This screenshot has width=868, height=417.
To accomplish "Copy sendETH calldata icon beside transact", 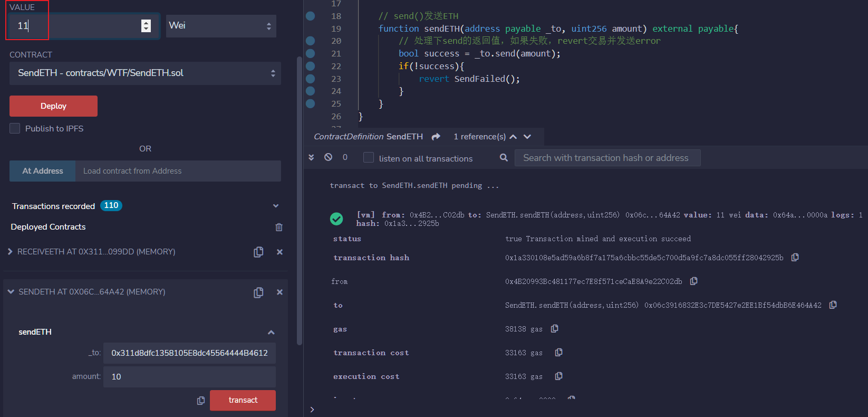I will pos(201,401).
